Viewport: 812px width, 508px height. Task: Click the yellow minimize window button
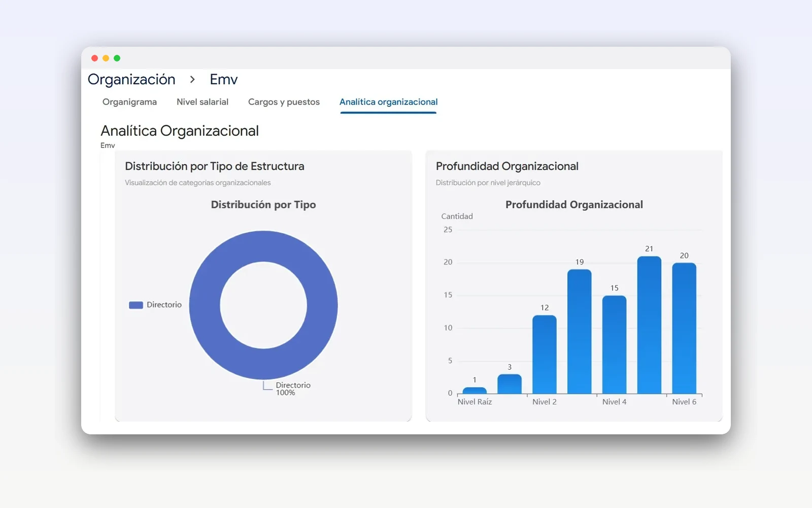tap(106, 58)
